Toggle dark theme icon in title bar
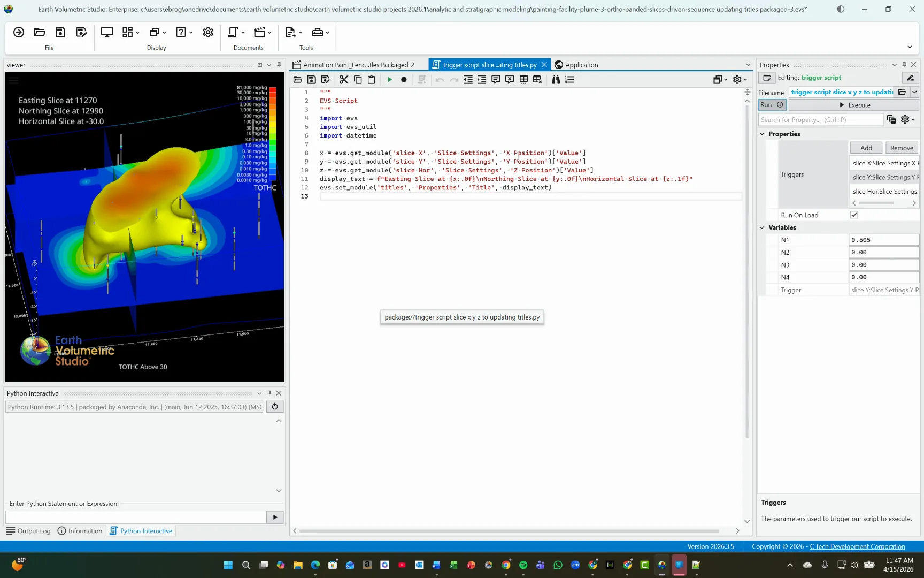The width and height of the screenshot is (924, 578). click(x=841, y=9)
